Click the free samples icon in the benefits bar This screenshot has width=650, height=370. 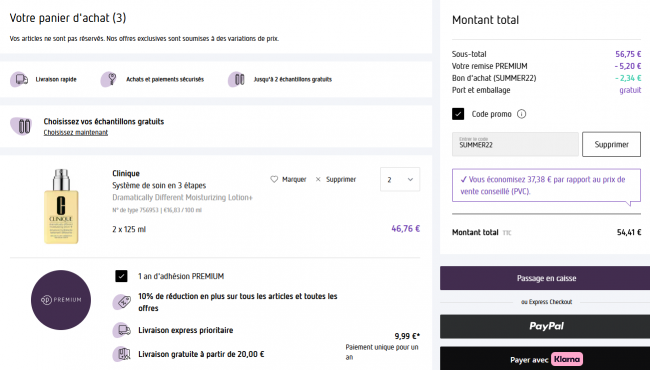click(236, 79)
